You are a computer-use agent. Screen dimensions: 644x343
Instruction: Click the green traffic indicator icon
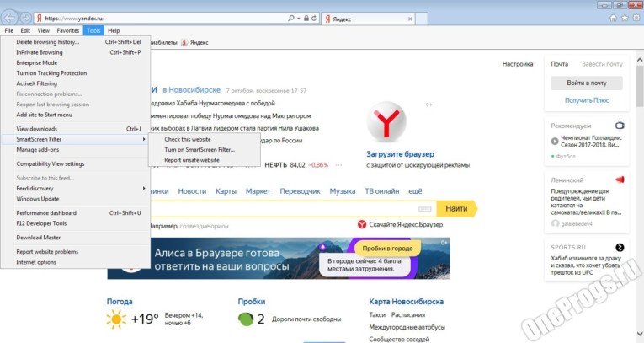[x=246, y=319]
